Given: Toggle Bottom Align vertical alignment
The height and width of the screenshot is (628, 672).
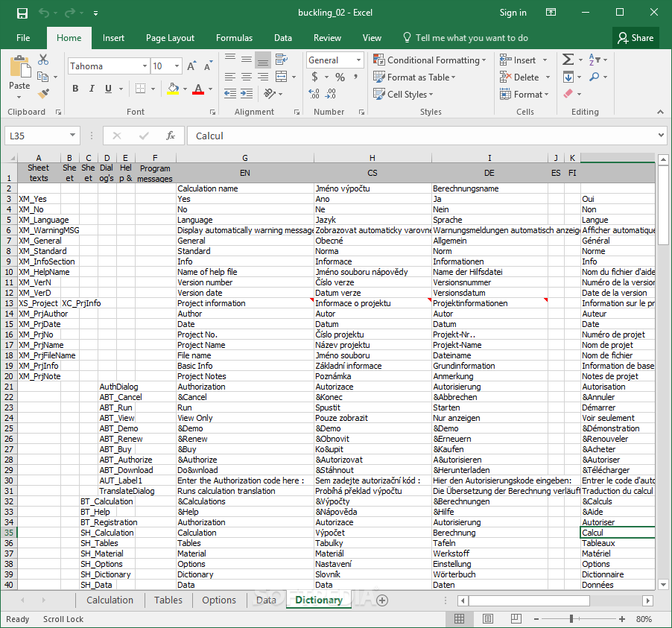Looking at the screenshot, I should pyautogui.click(x=263, y=60).
